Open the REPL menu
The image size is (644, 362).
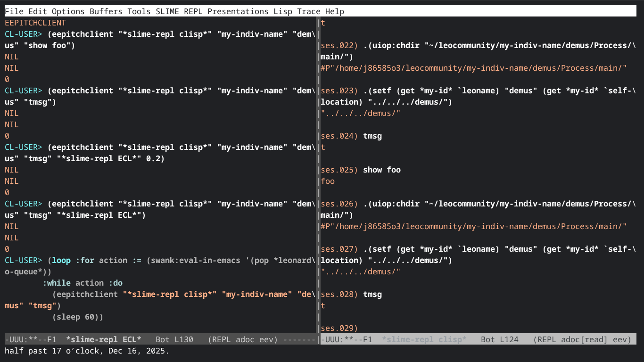pos(193,11)
